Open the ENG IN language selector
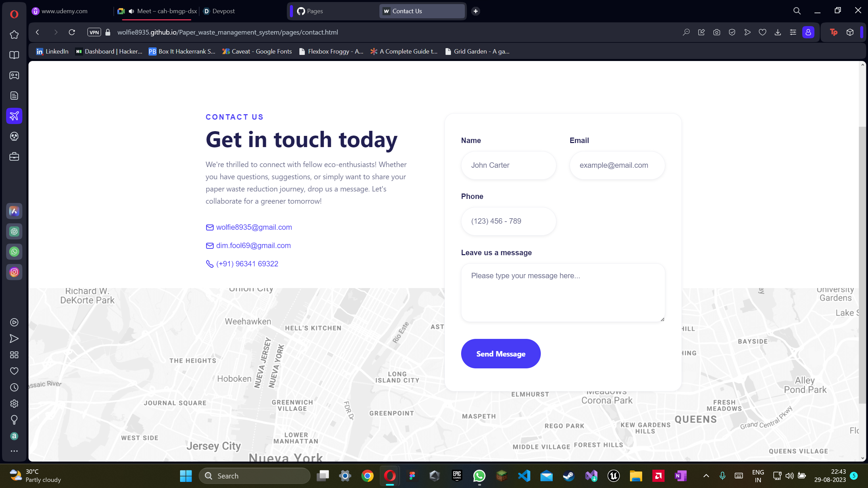Screen dimensions: 868x488 click(758, 476)
